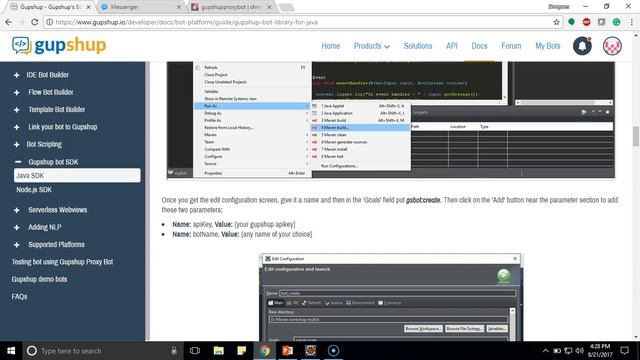Image resolution: width=640 pixels, height=360 pixels.
Task: Switch to the gupshupproxybot browser tab
Action: (x=231, y=7)
